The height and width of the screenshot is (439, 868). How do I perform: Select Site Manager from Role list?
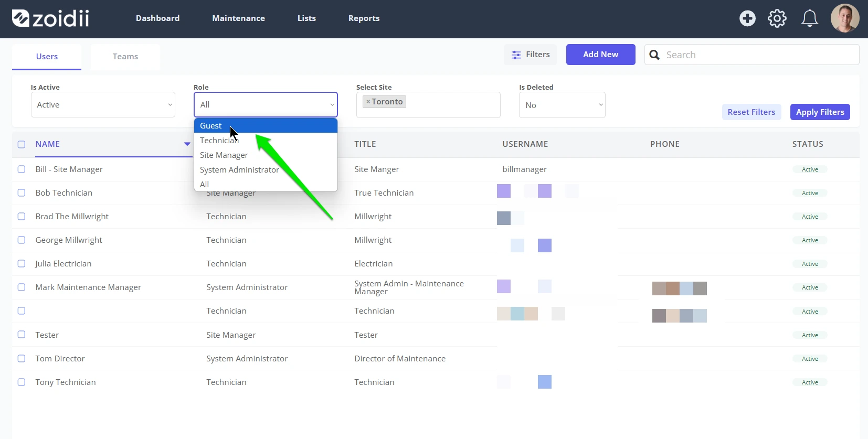(x=266, y=155)
